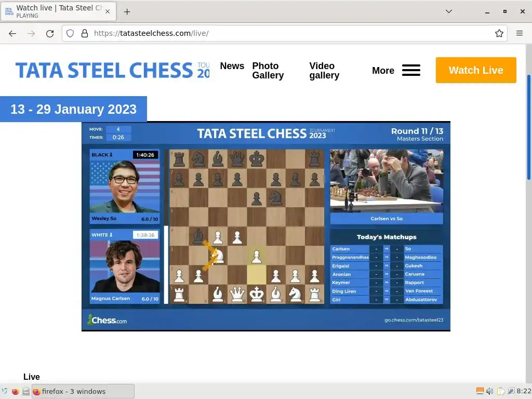List all tabs with the chevron
The height and width of the screenshot is (399, 532).
pyautogui.click(x=448, y=11)
